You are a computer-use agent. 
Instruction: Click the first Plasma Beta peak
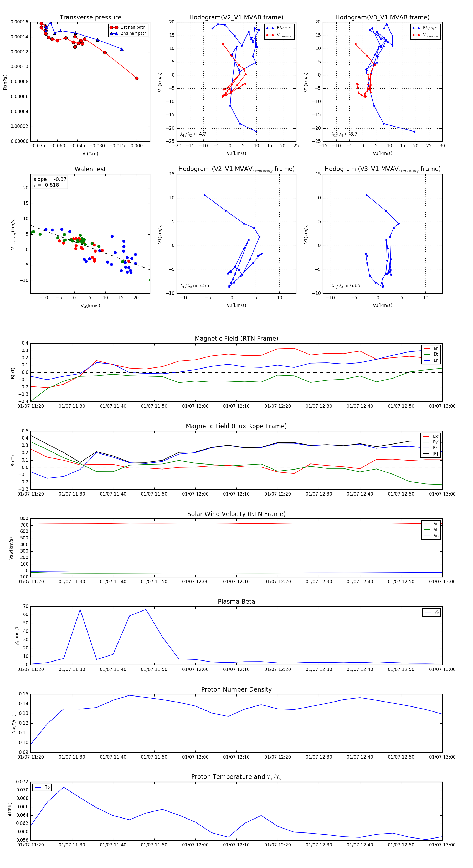coord(80,609)
